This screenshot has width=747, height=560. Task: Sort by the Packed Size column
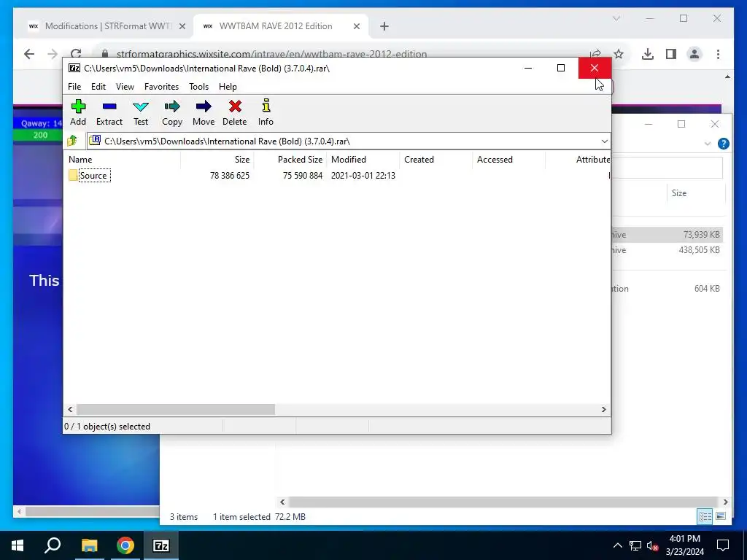point(290,160)
